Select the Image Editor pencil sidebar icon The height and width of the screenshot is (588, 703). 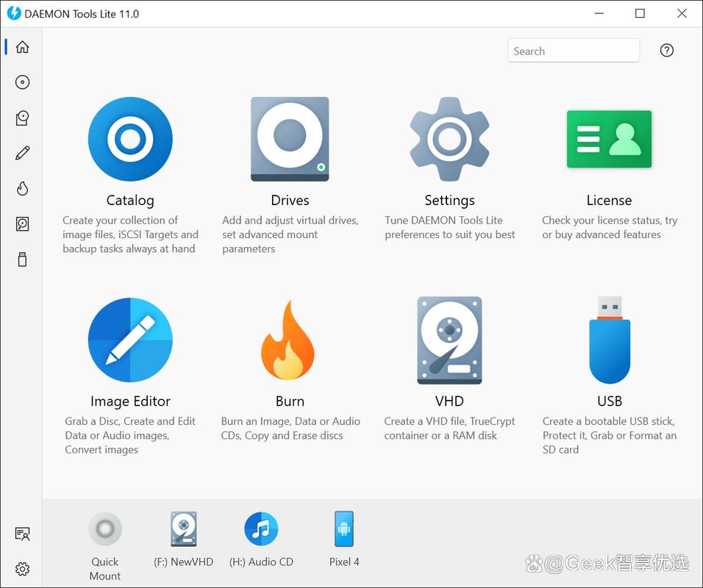(x=22, y=153)
